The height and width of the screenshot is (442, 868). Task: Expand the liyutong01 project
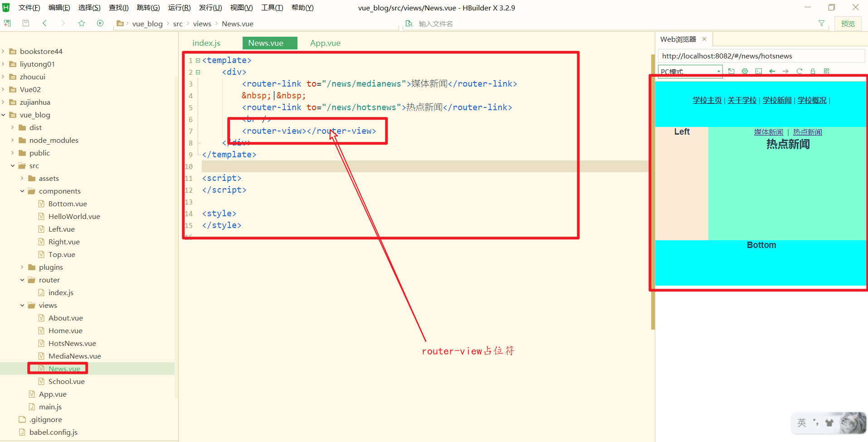[x=3, y=64]
